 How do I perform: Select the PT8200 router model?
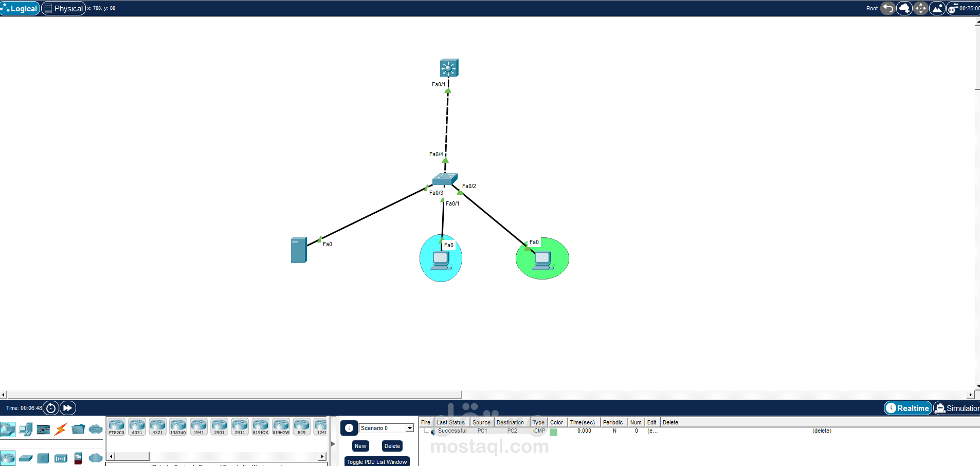pyautogui.click(x=116, y=426)
